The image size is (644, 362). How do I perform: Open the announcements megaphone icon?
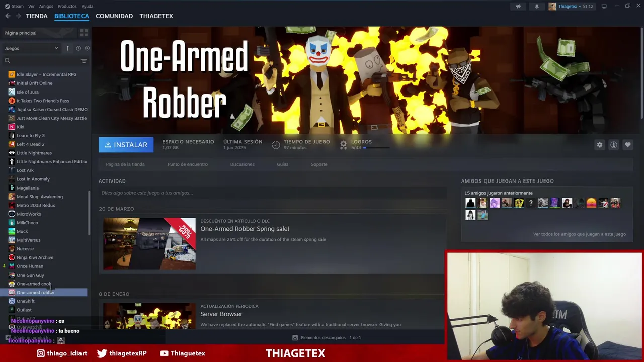(x=518, y=6)
